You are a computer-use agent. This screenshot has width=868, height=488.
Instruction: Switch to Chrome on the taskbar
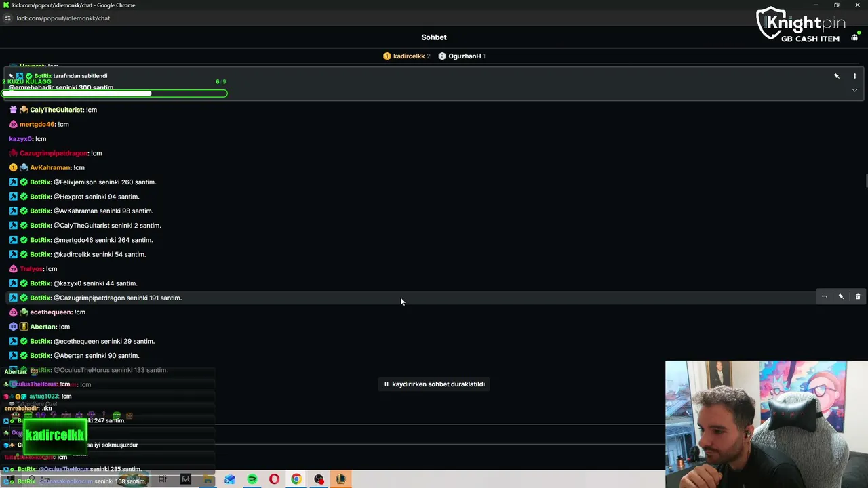(x=296, y=479)
